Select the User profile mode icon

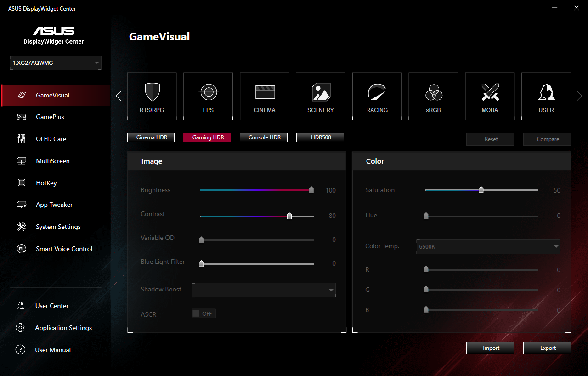[546, 96]
